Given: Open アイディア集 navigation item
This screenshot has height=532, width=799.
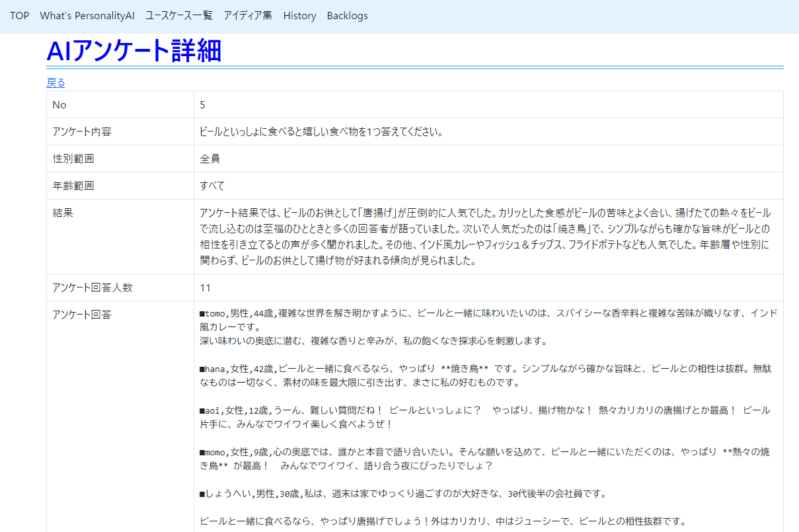Looking at the screenshot, I should (248, 16).
